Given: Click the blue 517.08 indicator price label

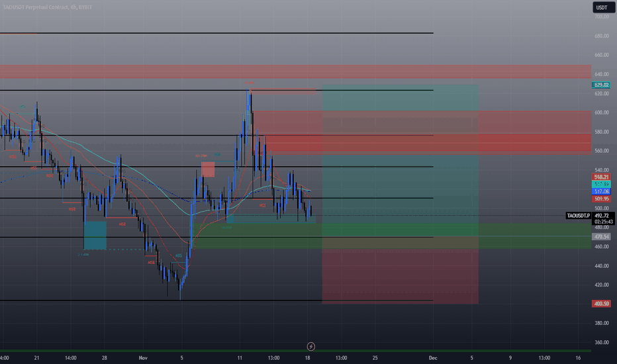Looking at the screenshot, I should pyautogui.click(x=601, y=192).
